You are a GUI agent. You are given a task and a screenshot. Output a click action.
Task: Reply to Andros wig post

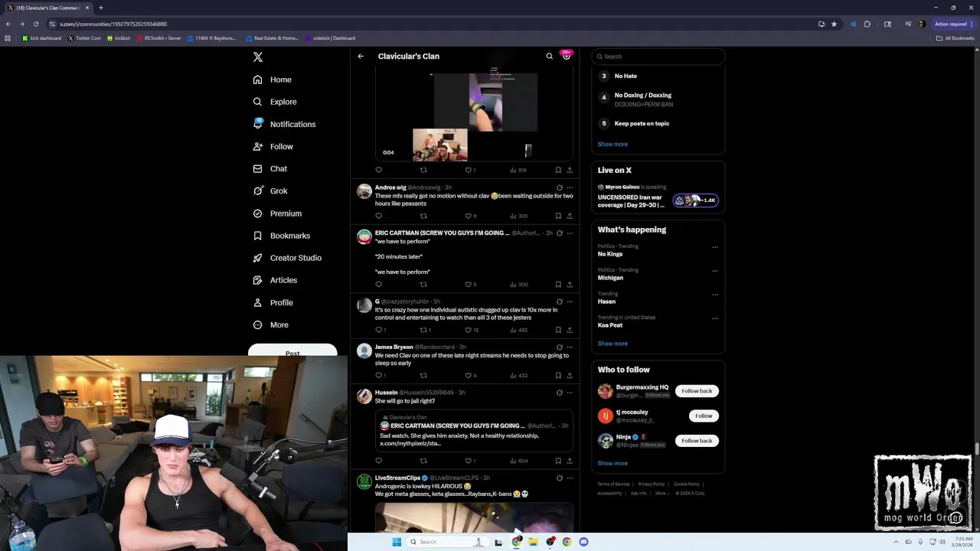(x=378, y=216)
